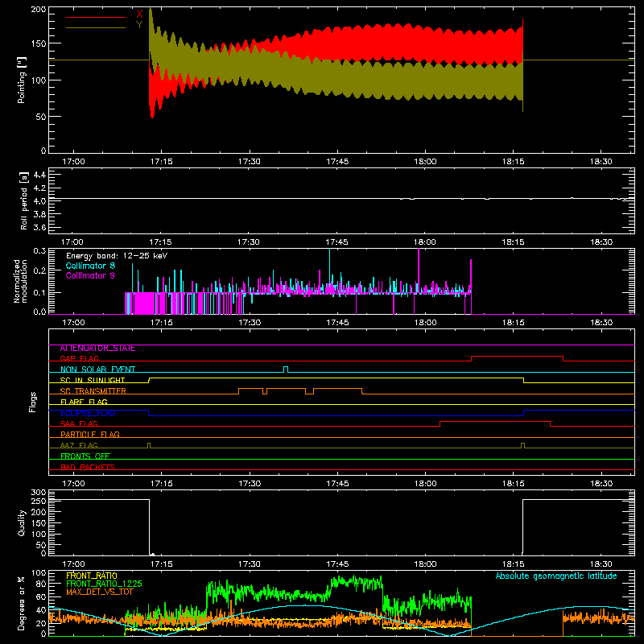This screenshot has width=644, height=644.
Task: Click the 17:00 tick label under Quality plot
Action: (x=73, y=564)
